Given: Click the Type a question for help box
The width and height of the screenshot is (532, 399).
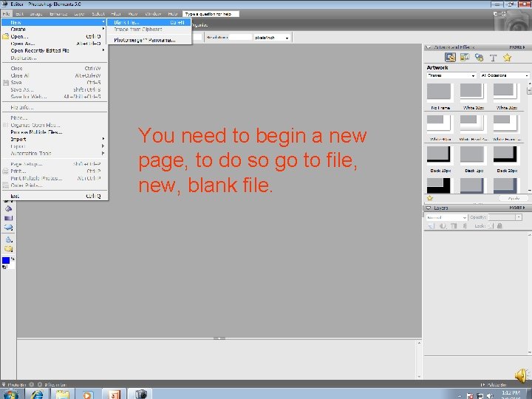Looking at the screenshot, I should [x=211, y=14].
